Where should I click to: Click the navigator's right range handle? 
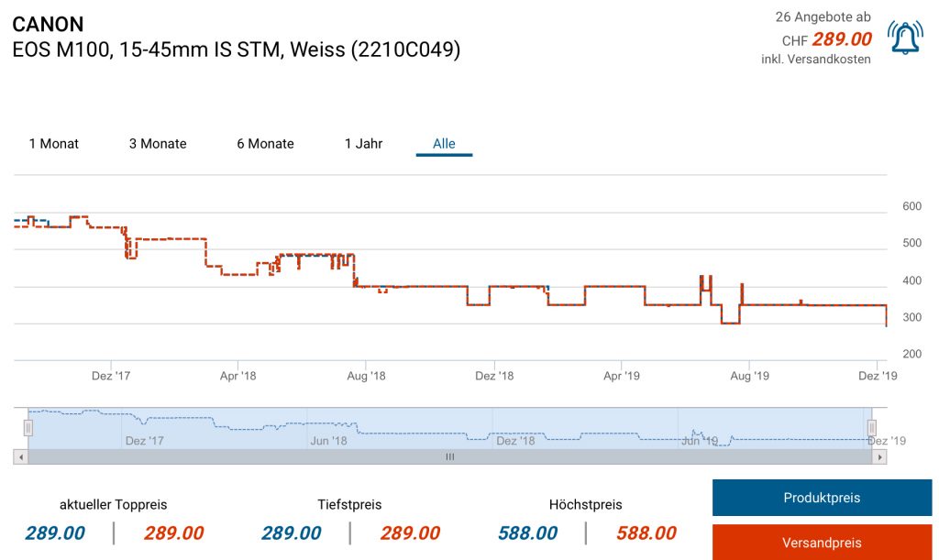tap(872, 428)
